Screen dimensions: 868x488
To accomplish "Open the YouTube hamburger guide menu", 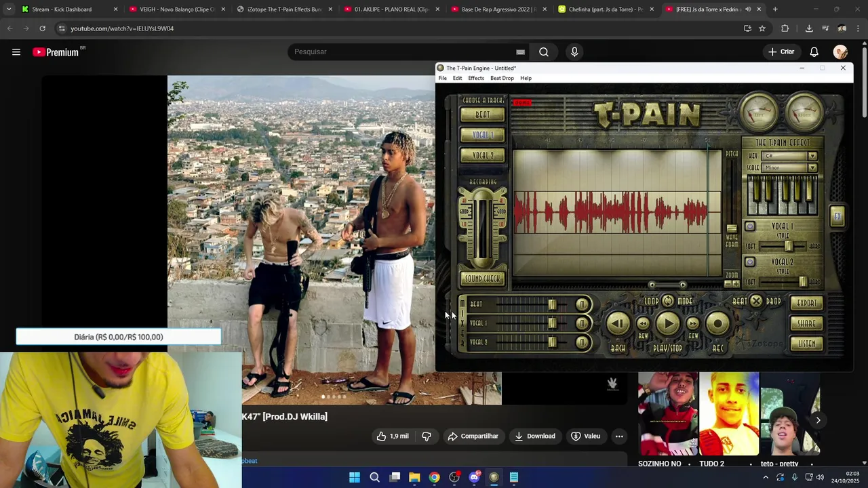I will pyautogui.click(x=16, y=52).
